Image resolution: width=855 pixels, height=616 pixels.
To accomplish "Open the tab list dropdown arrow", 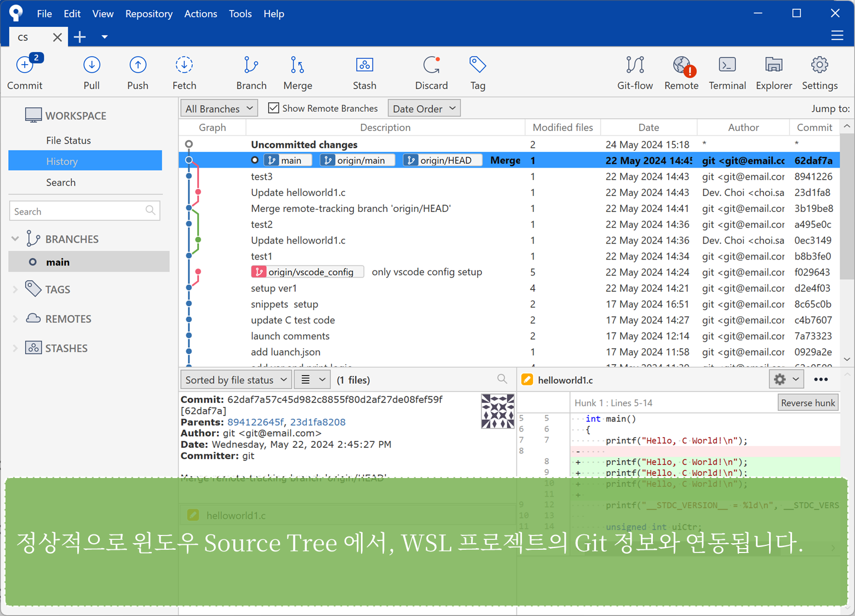I will coord(104,37).
